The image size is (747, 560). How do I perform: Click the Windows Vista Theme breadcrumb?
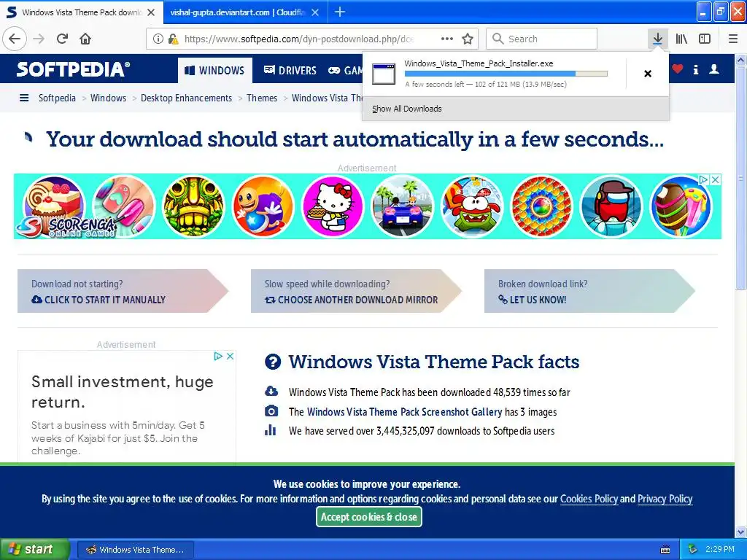click(x=328, y=98)
